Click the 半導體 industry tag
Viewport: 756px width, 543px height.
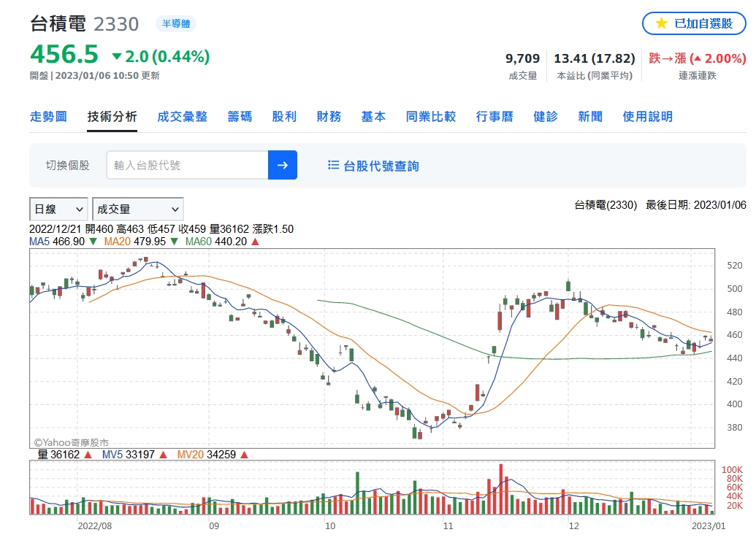click(176, 23)
